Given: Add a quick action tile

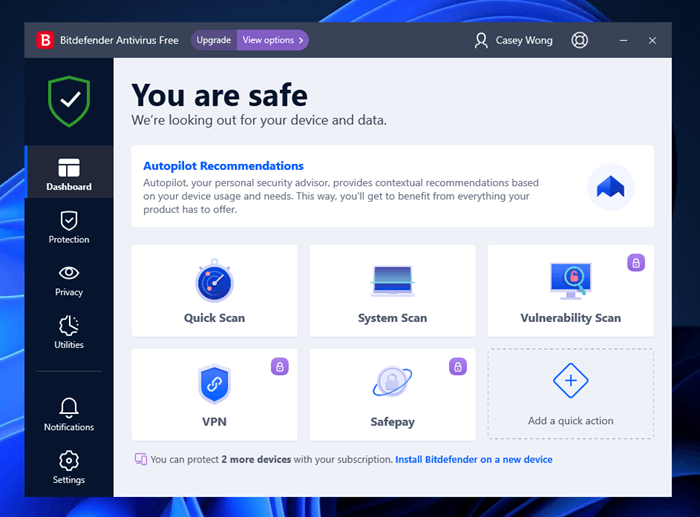Looking at the screenshot, I should (x=571, y=394).
